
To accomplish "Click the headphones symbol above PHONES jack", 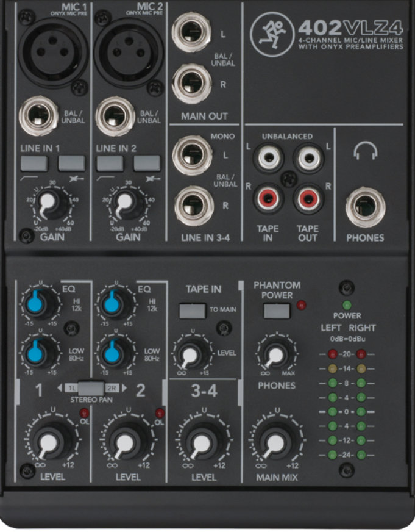I will click(366, 151).
